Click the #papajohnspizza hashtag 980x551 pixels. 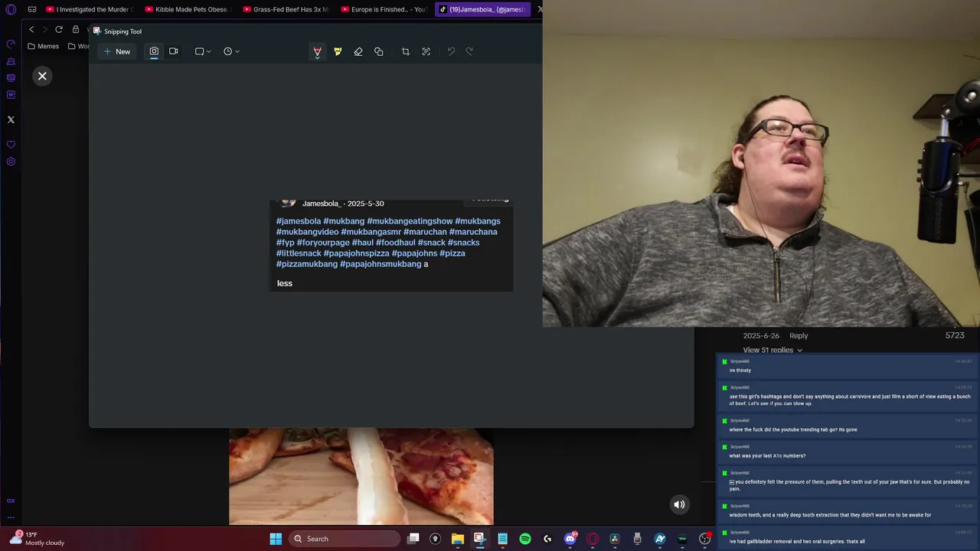tap(357, 253)
